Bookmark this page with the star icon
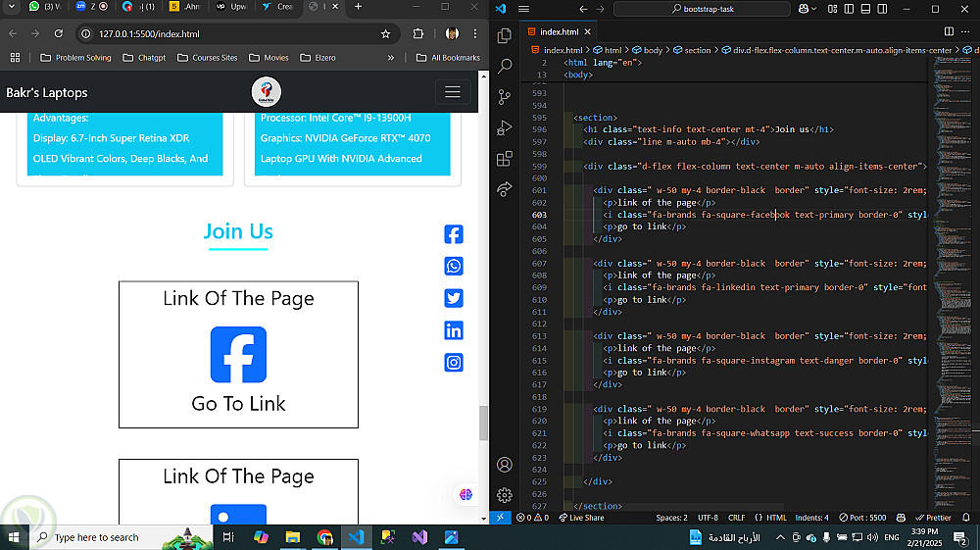 (x=385, y=33)
